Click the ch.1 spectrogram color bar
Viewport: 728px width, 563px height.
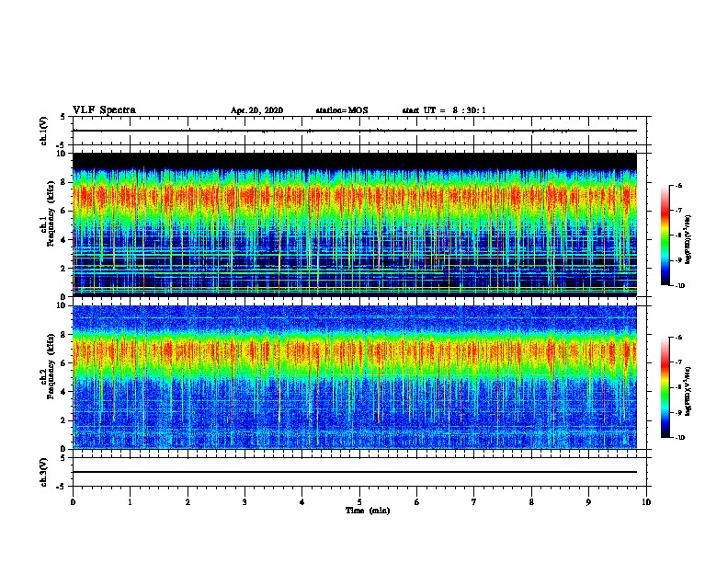click(x=665, y=236)
